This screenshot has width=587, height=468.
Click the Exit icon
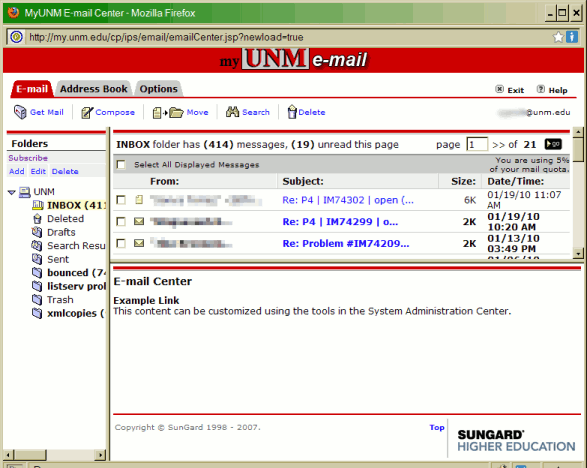pyautogui.click(x=499, y=89)
